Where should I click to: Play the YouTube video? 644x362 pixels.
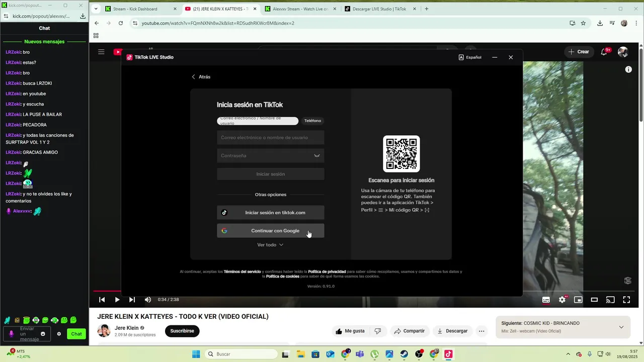(117, 300)
